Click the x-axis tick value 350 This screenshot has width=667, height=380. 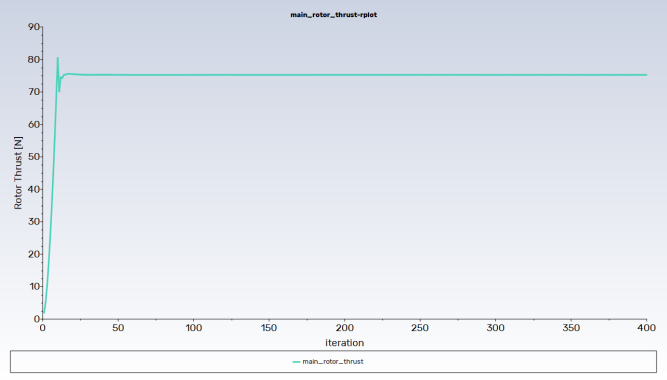tap(571, 328)
